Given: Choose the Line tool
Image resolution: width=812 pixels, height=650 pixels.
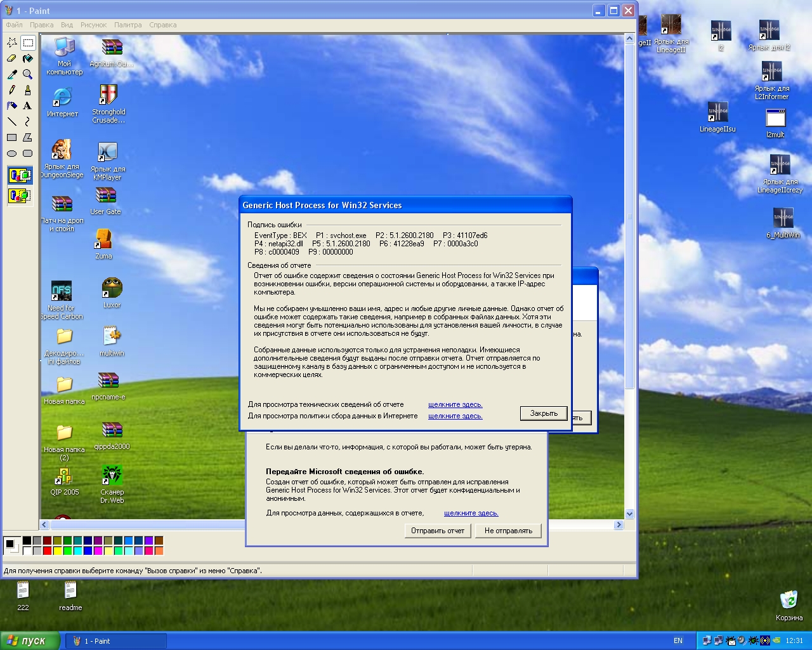Looking at the screenshot, I should coord(12,121).
